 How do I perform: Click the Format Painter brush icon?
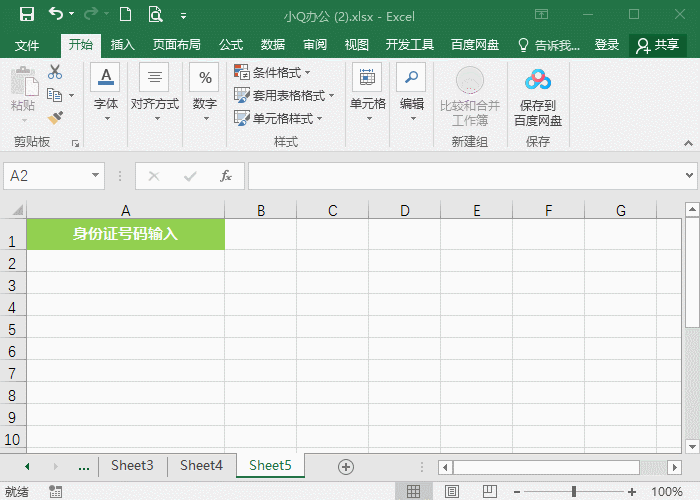point(55,118)
